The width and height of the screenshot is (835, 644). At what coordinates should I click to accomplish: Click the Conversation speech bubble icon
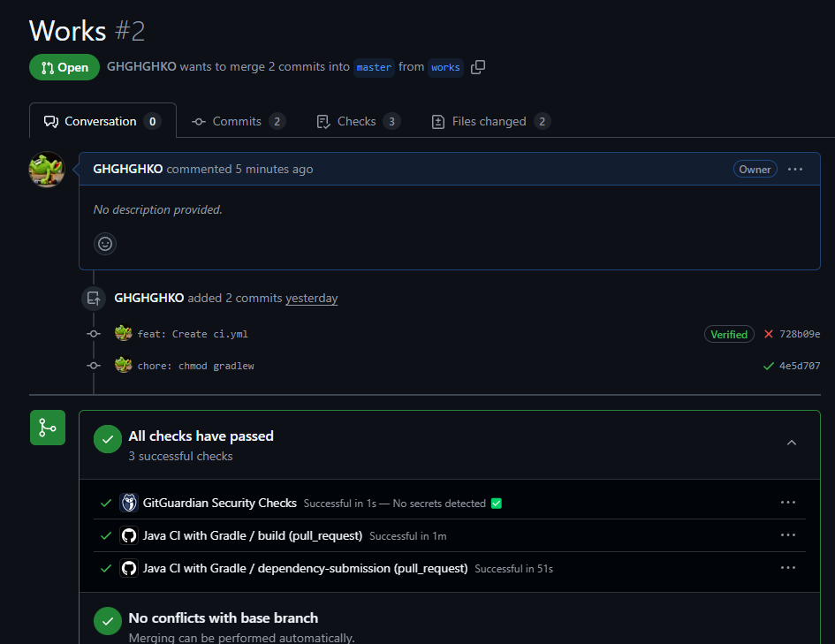coord(53,121)
